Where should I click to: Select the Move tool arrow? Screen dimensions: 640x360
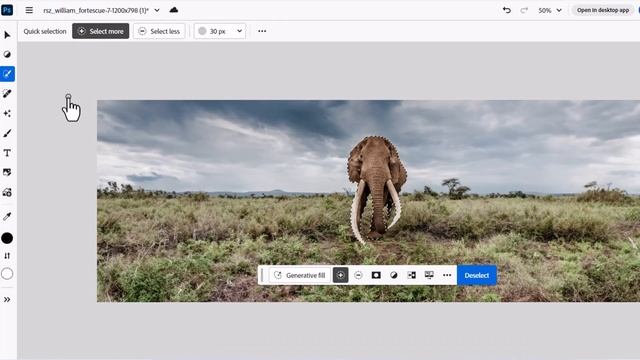coord(7,35)
